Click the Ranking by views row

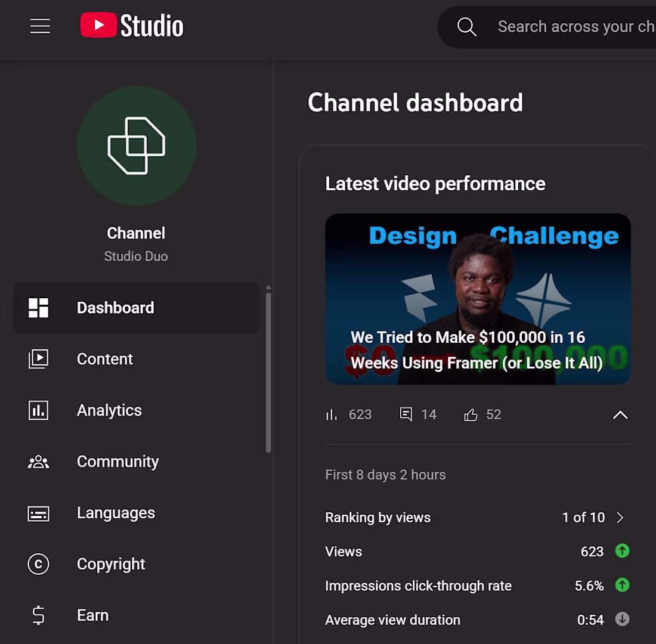pyautogui.click(x=477, y=518)
